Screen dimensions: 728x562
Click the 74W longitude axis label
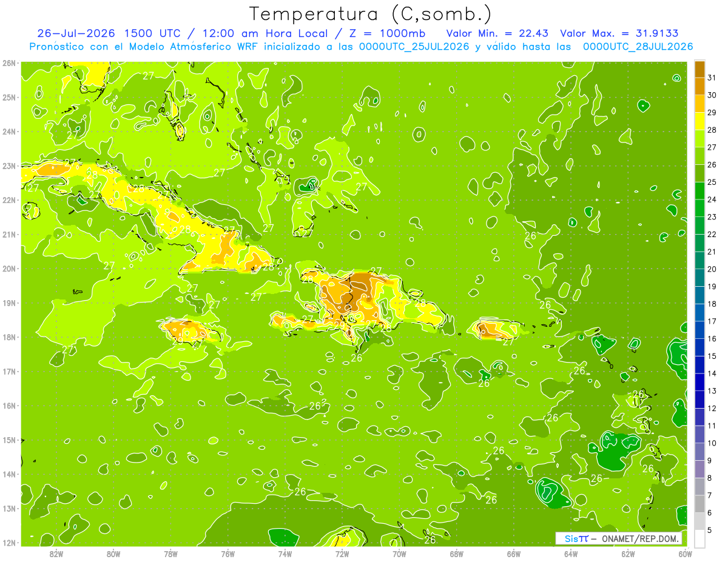[x=285, y=554]
